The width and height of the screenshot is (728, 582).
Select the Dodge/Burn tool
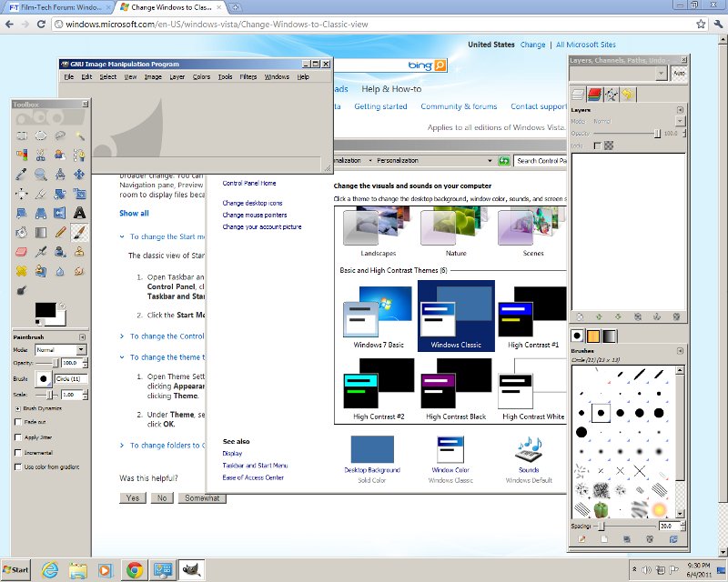(x=22, y=290)
